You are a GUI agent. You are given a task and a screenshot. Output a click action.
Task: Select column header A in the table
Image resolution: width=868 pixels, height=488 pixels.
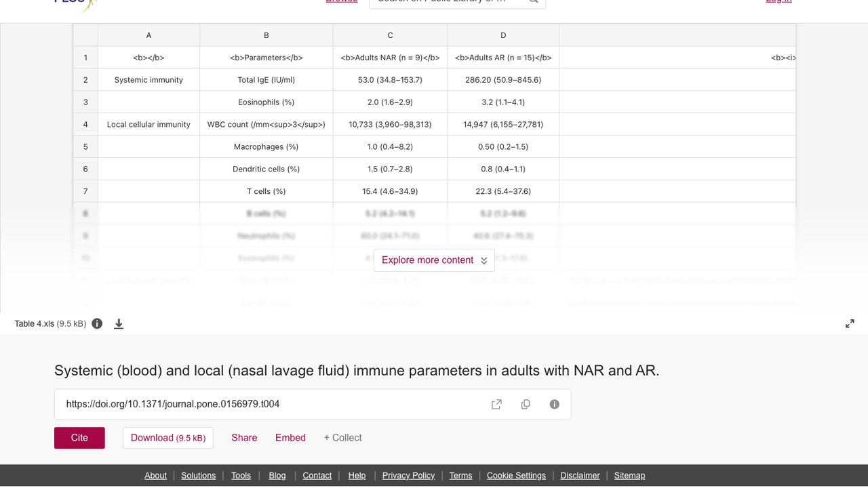(x=149, y=35)
